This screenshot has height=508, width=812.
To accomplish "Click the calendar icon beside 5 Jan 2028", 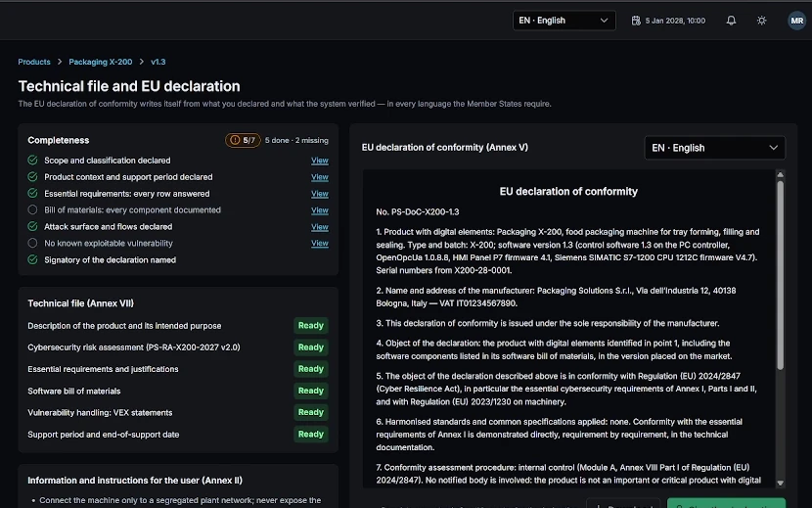I will coord(636,21).
